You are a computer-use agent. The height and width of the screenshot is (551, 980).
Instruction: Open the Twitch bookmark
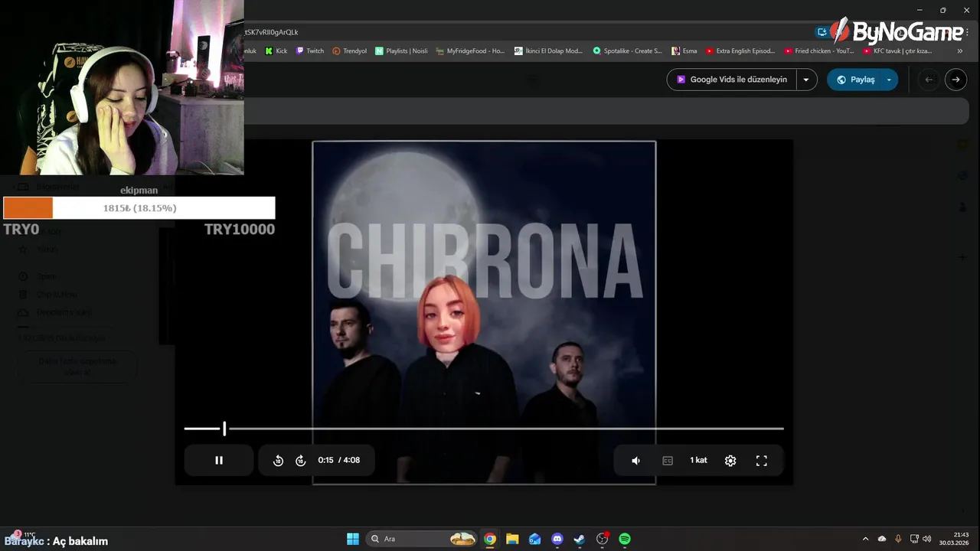310,51
